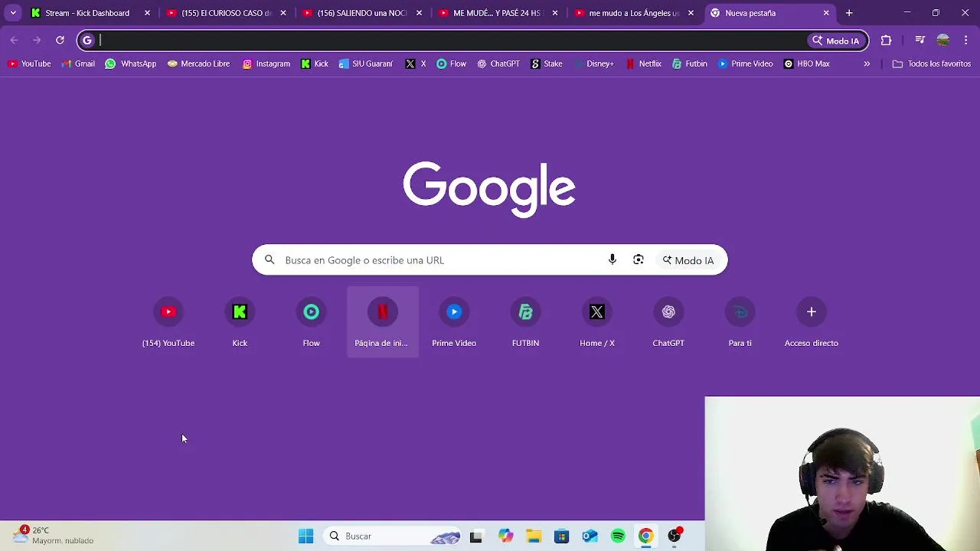Open the FUTBIN shortcut tile
Screen dimensions: 980x551
525,322
